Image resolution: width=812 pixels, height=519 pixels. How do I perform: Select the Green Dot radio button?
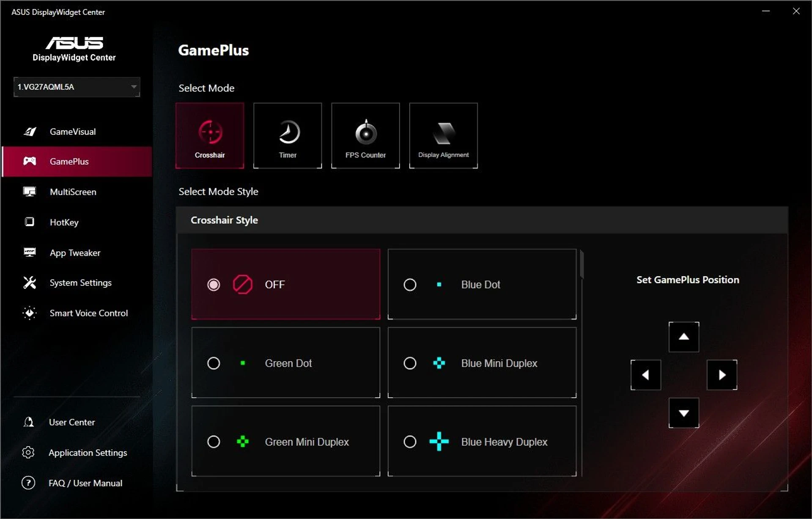214,363
